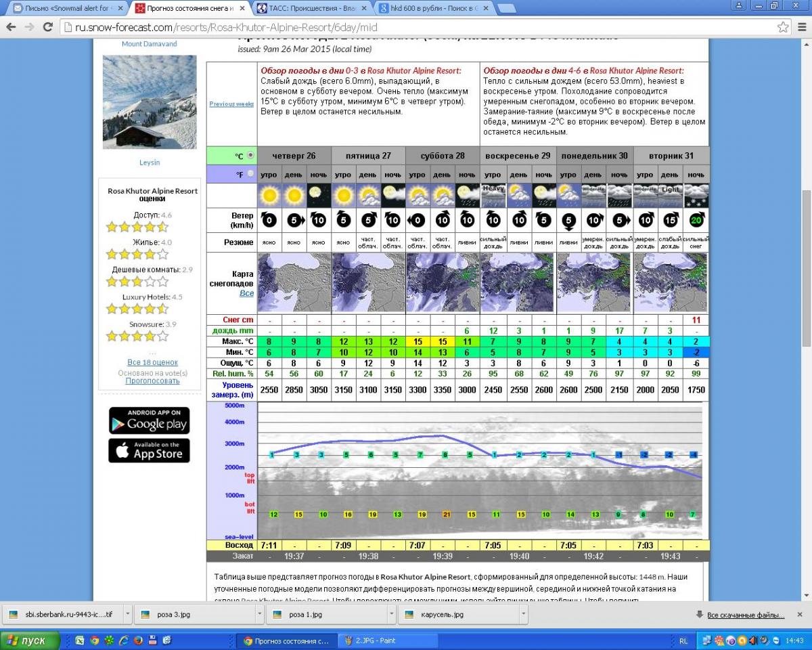Open the Mount Damavand link
This screenshot has height=650, width=812.
(x=150, y=44)
